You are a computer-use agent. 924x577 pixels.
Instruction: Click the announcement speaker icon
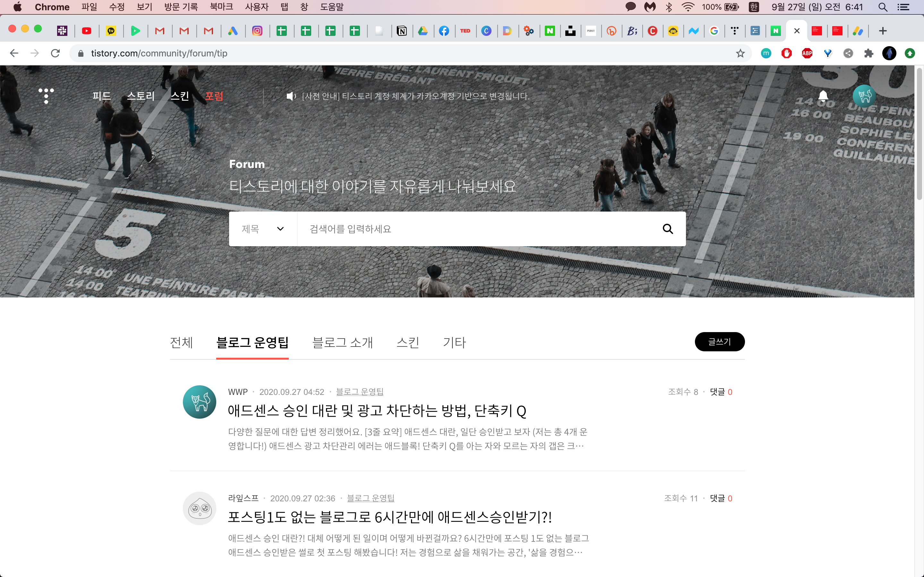point(291,96)
